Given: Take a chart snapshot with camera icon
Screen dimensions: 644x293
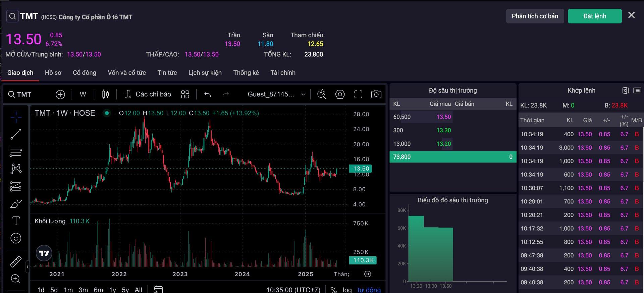Looking at the screenshot, I should [376, 94].
